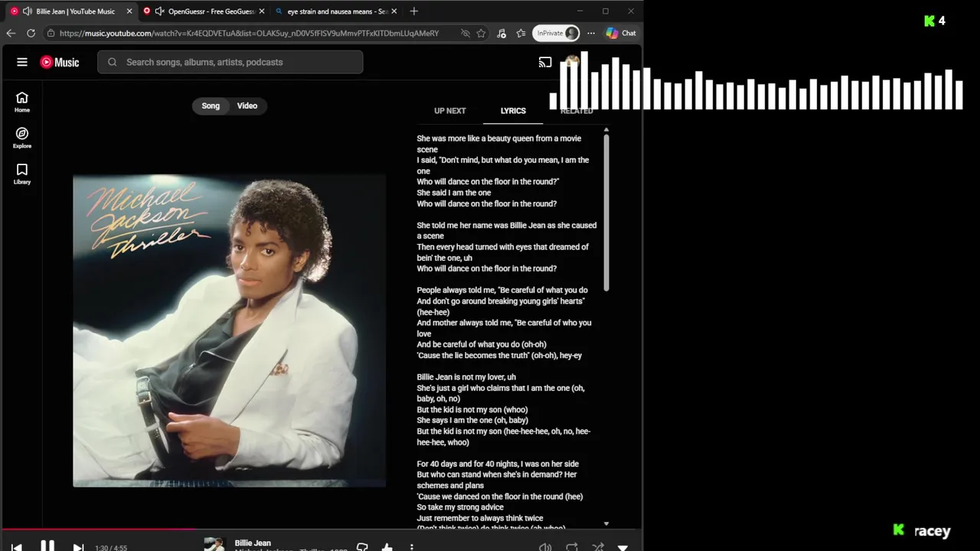Viewport: 980px width, 551px height.
Task: Open the browser media control icon
Action: click(501, 33)
